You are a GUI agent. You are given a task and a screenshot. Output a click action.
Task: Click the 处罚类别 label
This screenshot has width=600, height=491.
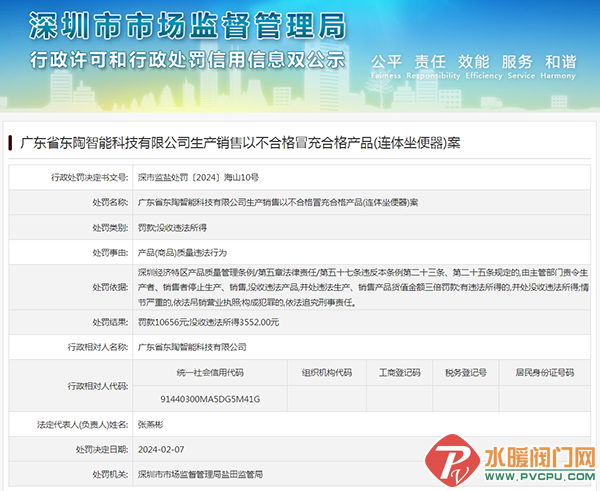tap(110, 227)
